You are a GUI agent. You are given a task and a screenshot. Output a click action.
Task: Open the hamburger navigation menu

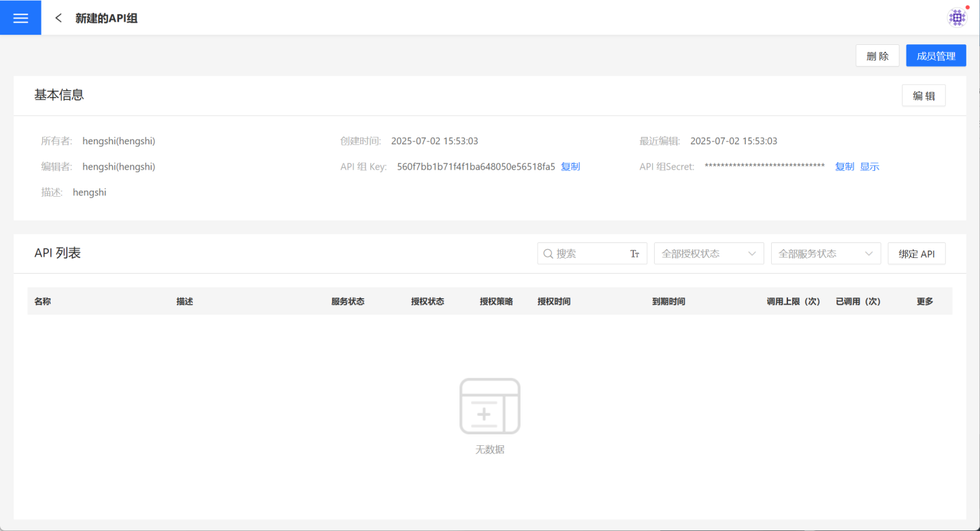click(x=20, y=18)
